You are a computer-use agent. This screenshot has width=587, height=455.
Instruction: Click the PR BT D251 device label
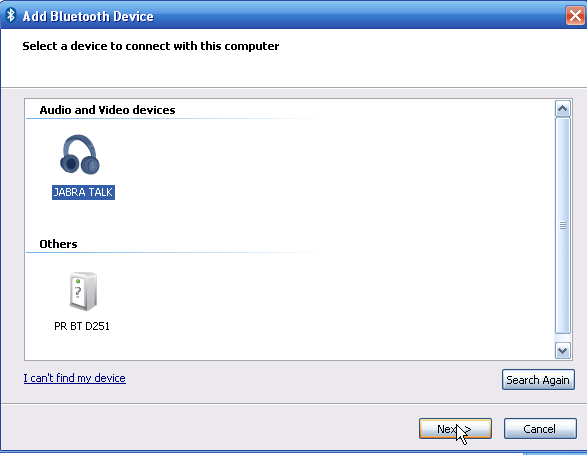pyautogui.click(x=82, y=326)
